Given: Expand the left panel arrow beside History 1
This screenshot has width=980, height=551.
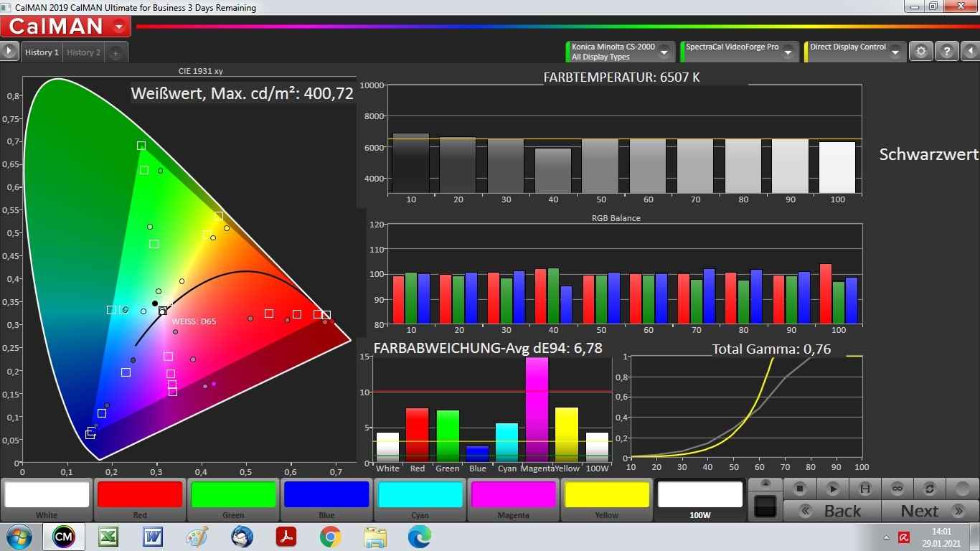Looking at the screenshot, I should point(9,52).
